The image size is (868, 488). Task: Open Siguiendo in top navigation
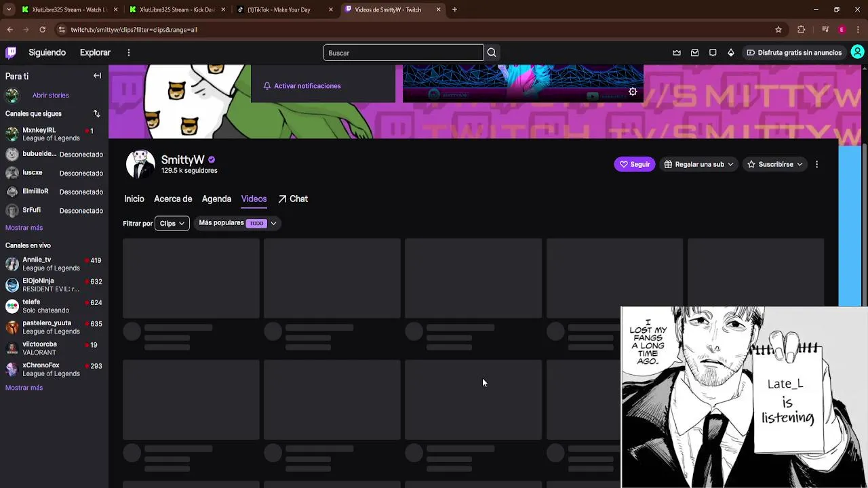click(x=47, y=52)
